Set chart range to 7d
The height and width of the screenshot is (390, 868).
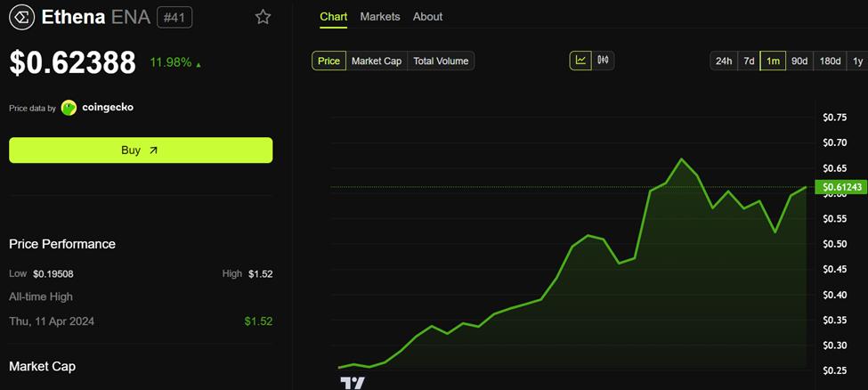click(749, 61)
